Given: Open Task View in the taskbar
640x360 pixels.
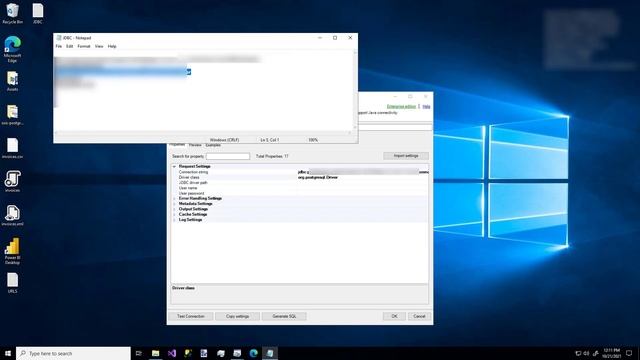Looking at the screenshot, I should click(138, 353).
